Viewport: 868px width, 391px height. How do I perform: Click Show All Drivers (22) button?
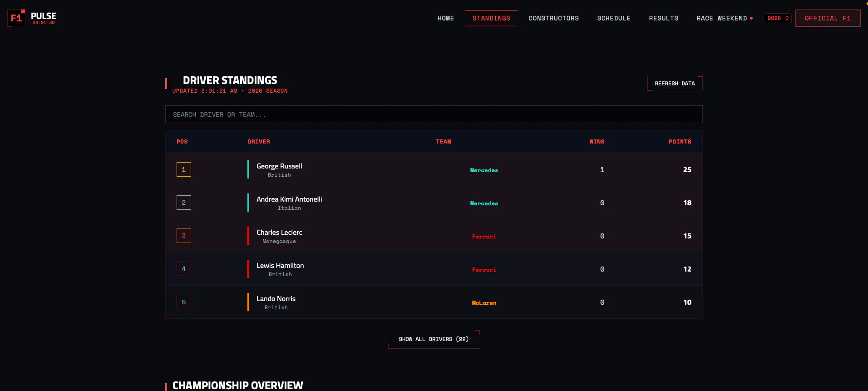click(434, 339)
